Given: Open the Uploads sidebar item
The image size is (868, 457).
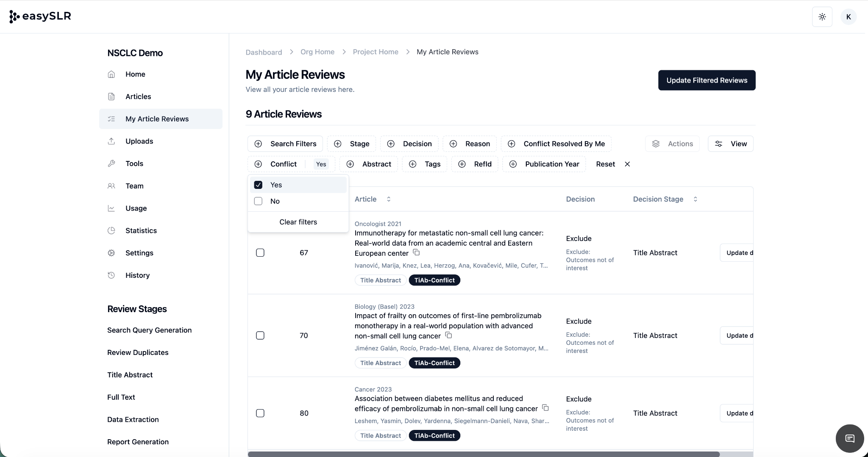Looking at the screenshot, I should pos(139,141).
